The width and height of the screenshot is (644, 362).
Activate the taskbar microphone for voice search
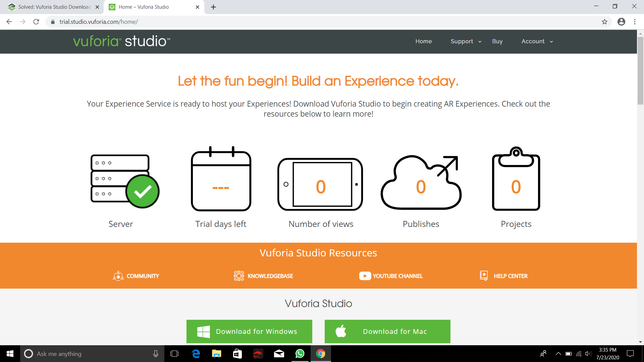[x=155, y=354]
